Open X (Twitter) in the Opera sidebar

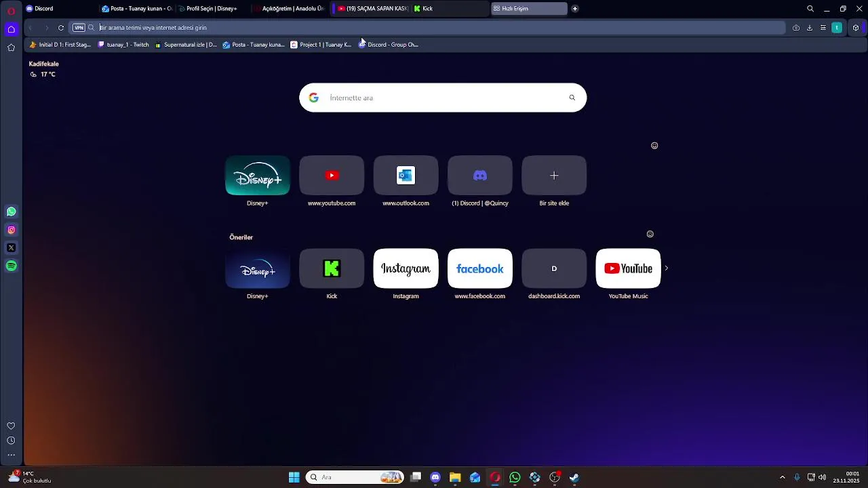[11, 248]
